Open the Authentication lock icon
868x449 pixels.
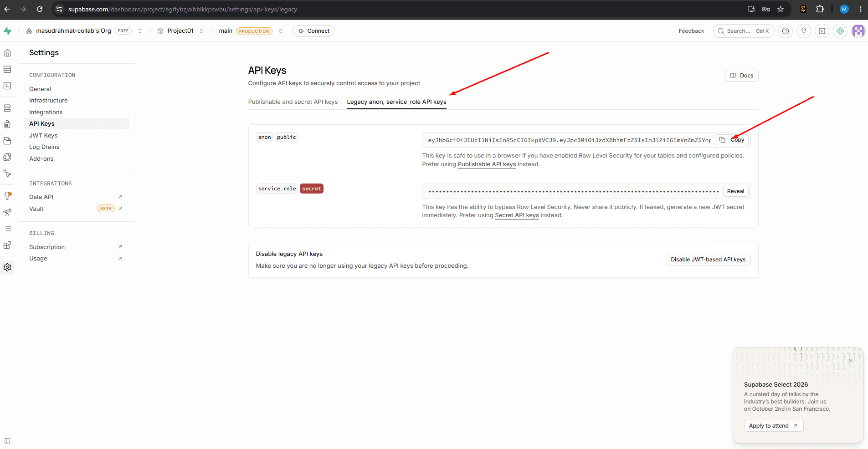[x=7, y=124]
